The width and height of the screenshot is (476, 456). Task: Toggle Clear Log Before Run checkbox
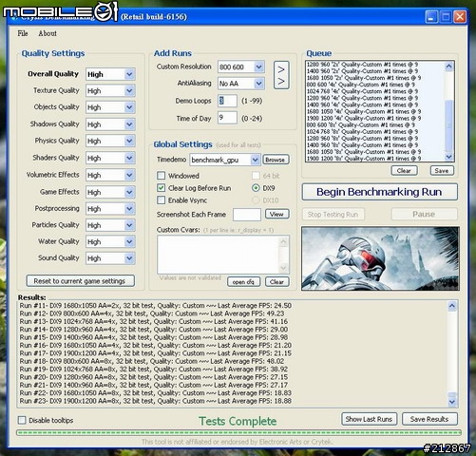click(162, 188)
